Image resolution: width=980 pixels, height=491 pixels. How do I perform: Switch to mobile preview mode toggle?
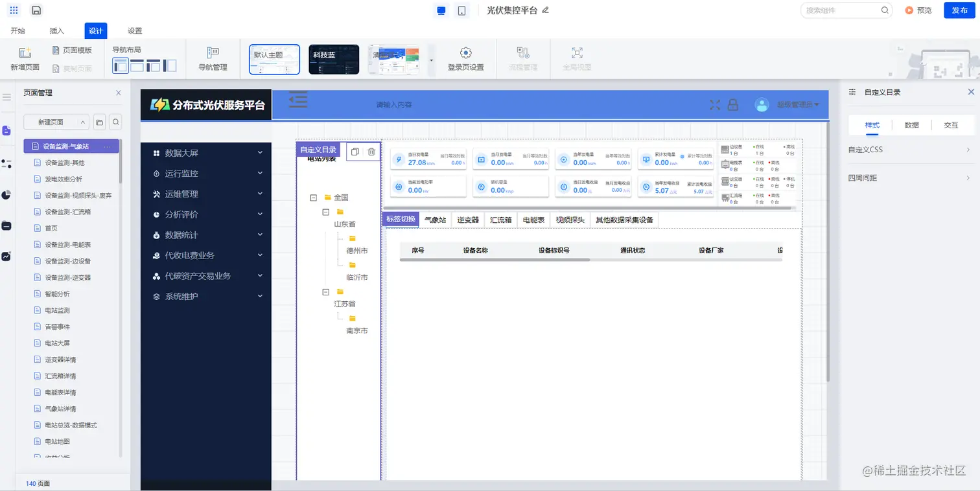point(461,10)
